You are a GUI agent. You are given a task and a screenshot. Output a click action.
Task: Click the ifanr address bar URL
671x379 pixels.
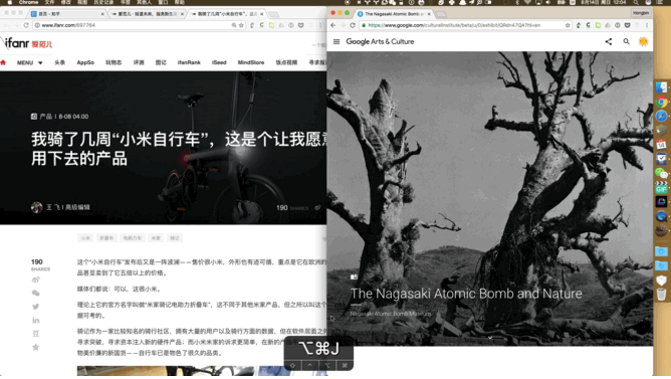point(68,25)
